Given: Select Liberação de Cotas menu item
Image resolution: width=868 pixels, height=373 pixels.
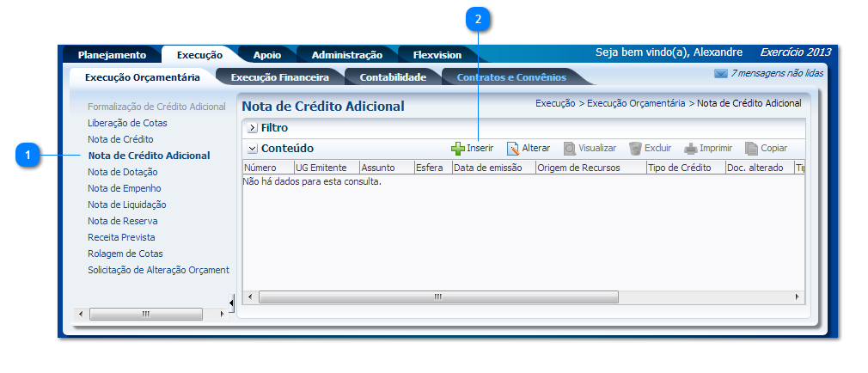Looking at the screenshot, I should [x=127, y=123].
